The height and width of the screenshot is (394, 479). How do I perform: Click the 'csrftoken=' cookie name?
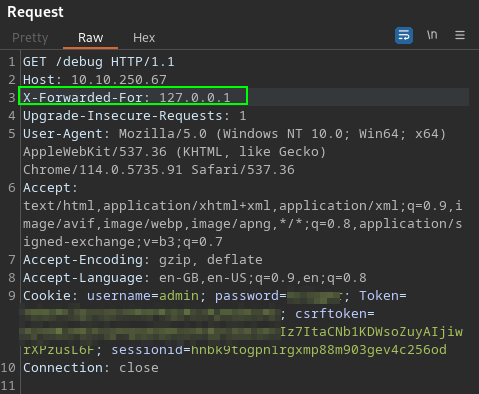point(335,314)
